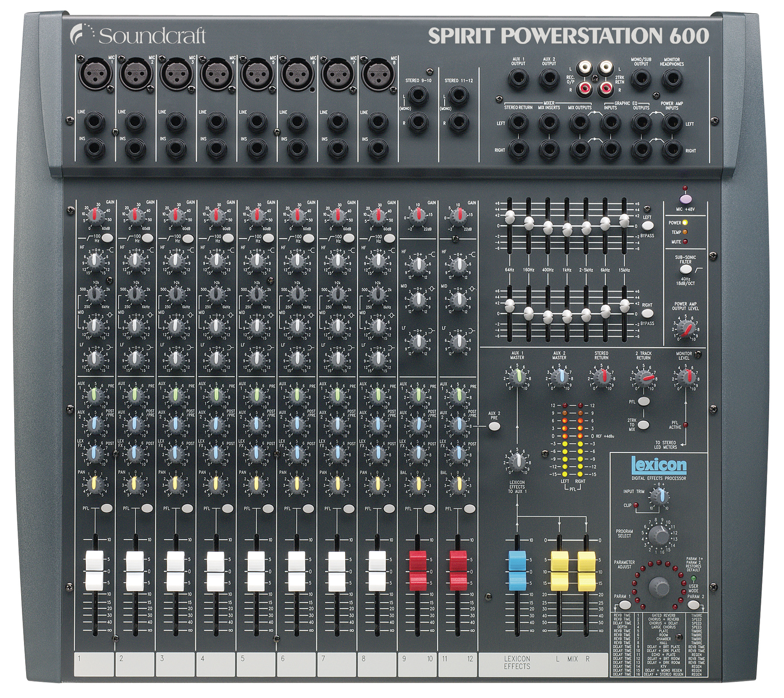Click the channel 4 mid frequency sweep knob
The width and height of the screenshot is (784, 698).
(x=216, y=294)
